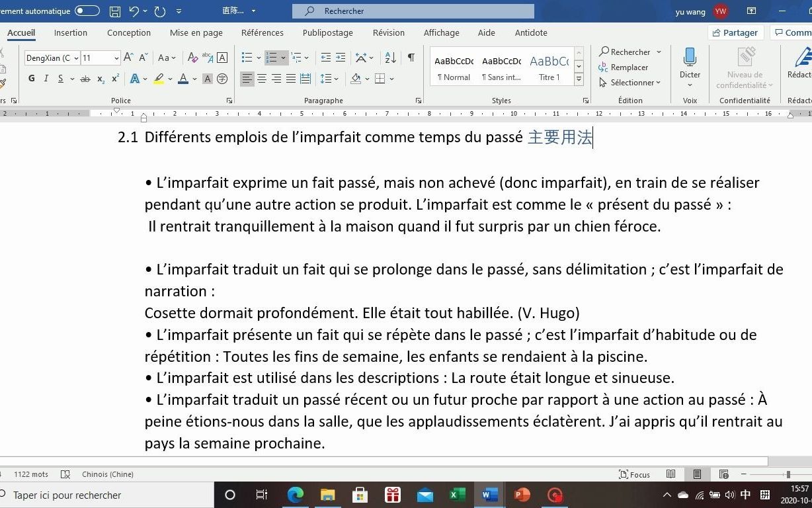Select the strikethrough icon
812x508 pixels.
(85, 78)
